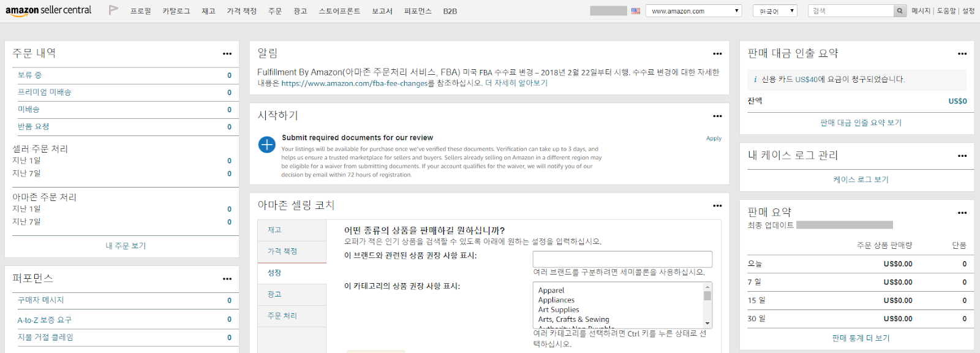Click the 내 주문 보기 link
The height and width of the screenshot is (353, 980).
(x=126, y=246)
